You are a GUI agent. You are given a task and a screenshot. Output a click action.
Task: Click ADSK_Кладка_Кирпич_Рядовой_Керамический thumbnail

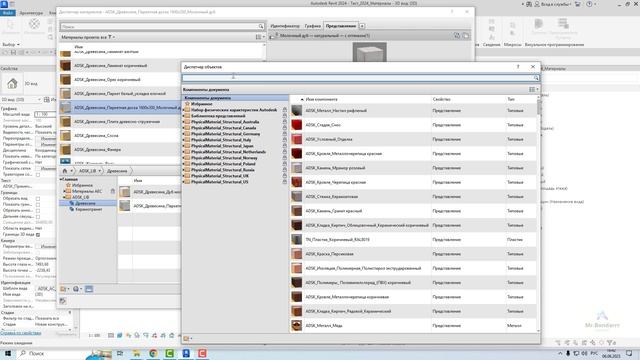pyautogui.click(x=297, y=311)
